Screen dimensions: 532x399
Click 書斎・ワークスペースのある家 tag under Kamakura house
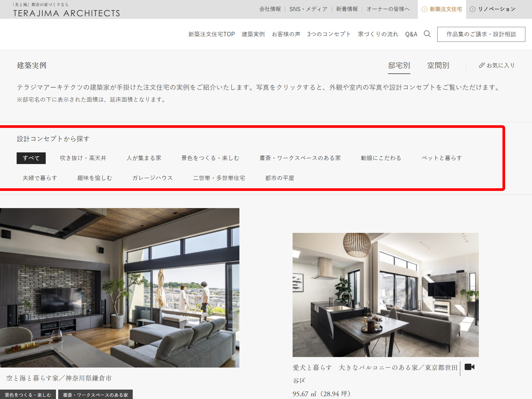click(x=95, y=395)
